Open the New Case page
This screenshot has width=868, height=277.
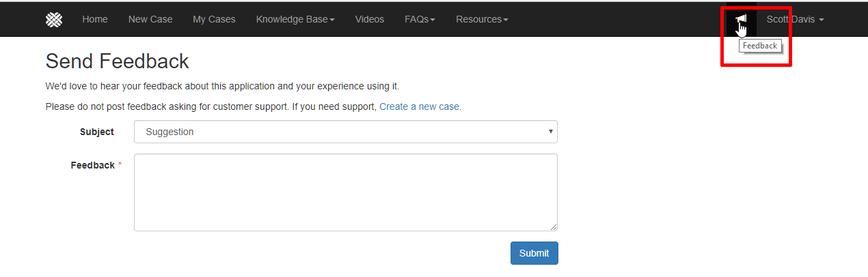click(x=150, y=19)
